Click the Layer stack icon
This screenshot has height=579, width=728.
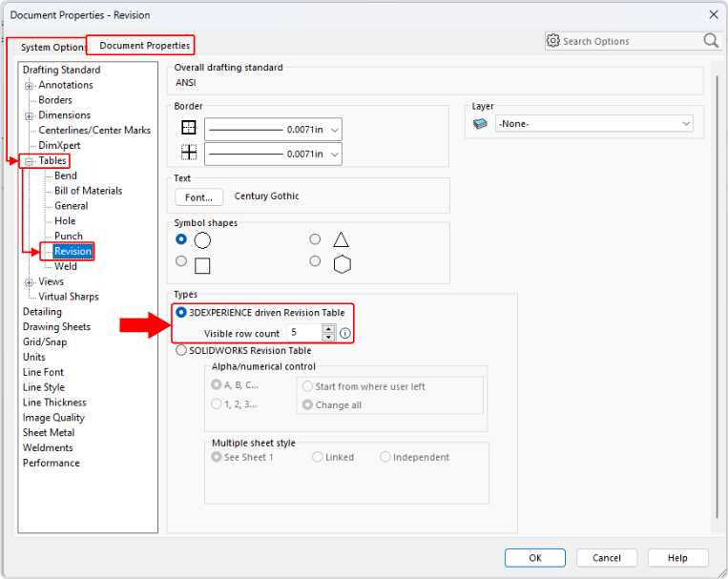pos(480,123)
